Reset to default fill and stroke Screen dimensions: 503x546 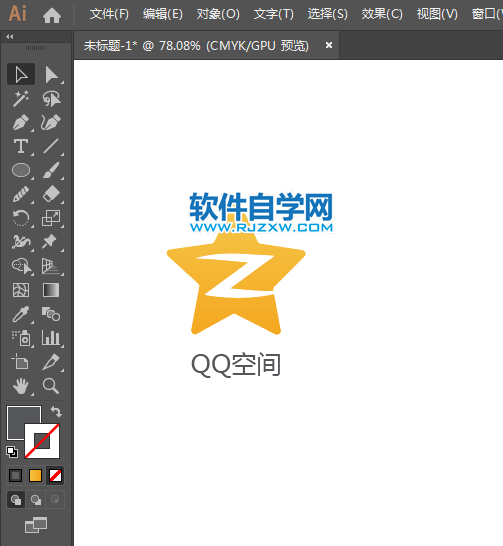coord(12,452)
